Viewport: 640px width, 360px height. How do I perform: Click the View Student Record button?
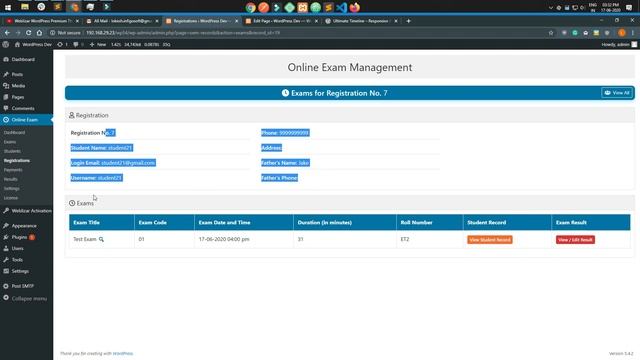coord(490,240)
